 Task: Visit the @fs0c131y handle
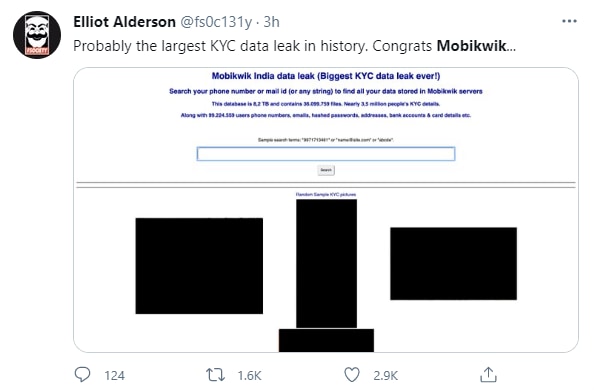click(216, 22)
